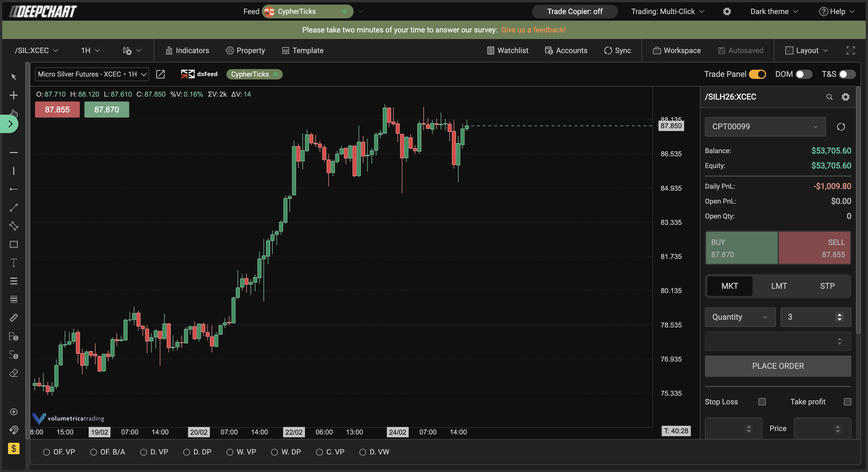Screen dimensions: 868x472
Task: Select the W. DP radio option
Action: coord(274,452)
